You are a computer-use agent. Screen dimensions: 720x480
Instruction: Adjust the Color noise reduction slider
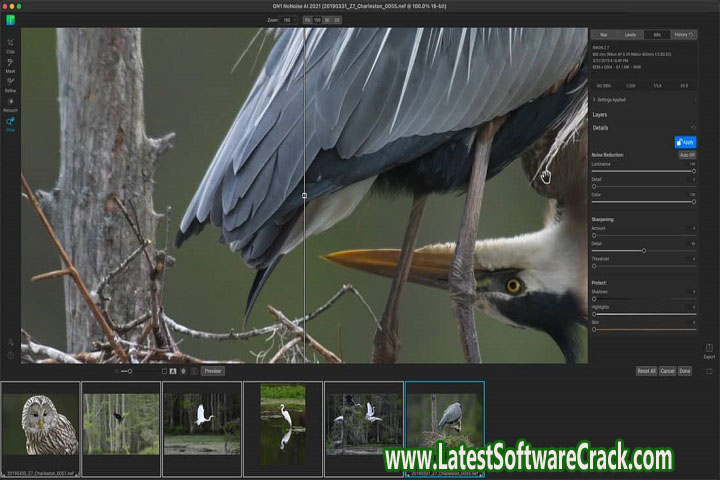(644, 202)
